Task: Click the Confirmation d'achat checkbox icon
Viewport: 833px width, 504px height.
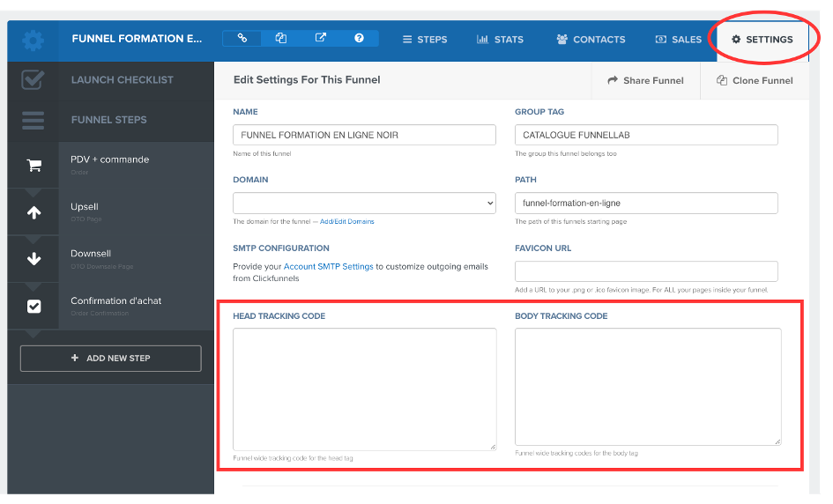Action: (34, 307)
